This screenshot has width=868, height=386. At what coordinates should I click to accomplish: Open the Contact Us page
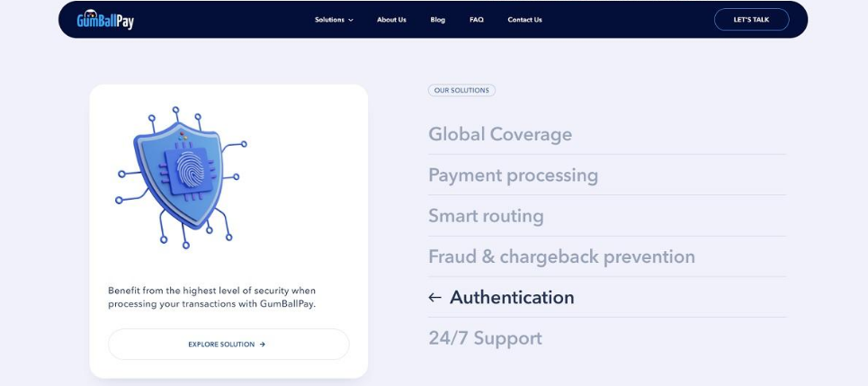[524, 20]
